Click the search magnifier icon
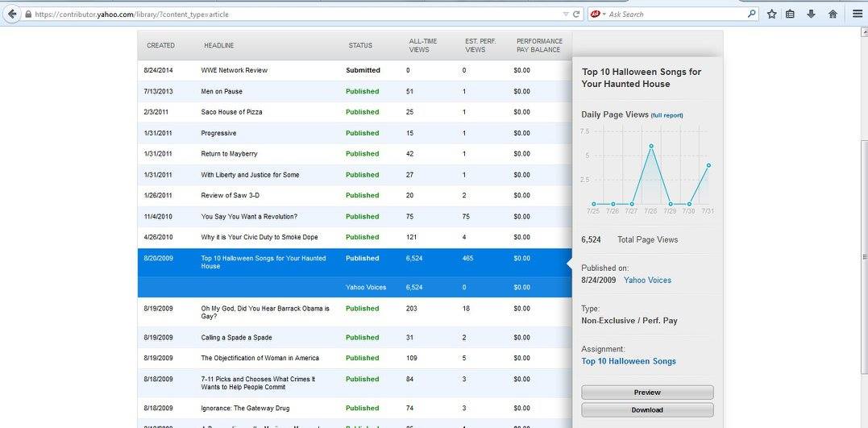868x428 pixels. (752, 14)
